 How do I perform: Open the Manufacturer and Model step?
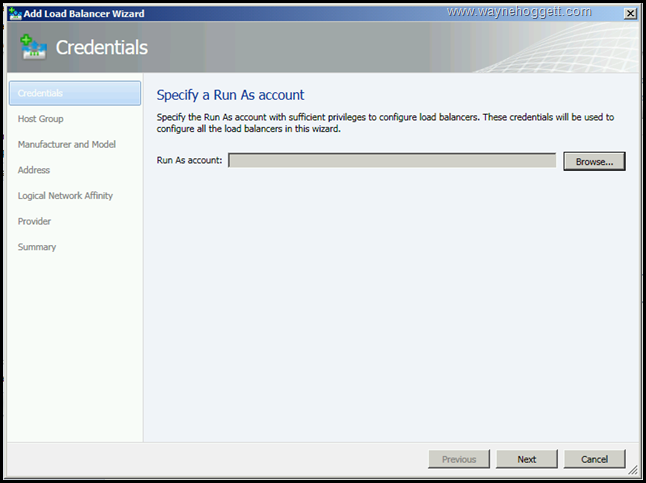tap(67, 144)
